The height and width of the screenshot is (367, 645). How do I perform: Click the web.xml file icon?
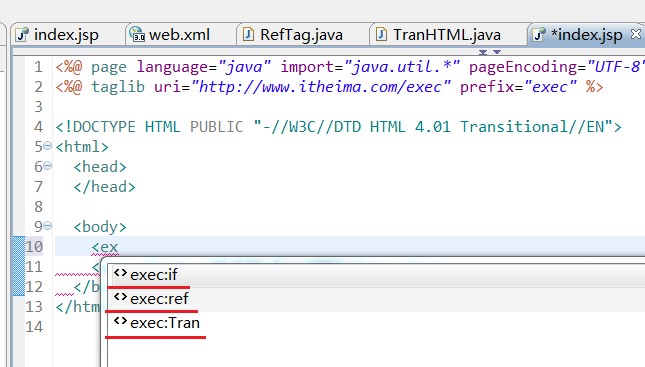coord(137,35)
